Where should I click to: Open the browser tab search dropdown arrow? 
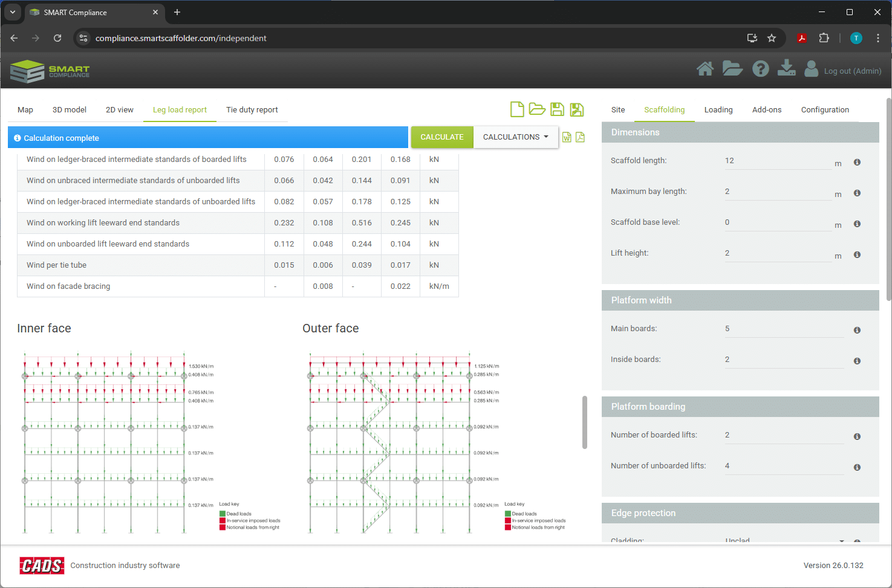[12, 12]
